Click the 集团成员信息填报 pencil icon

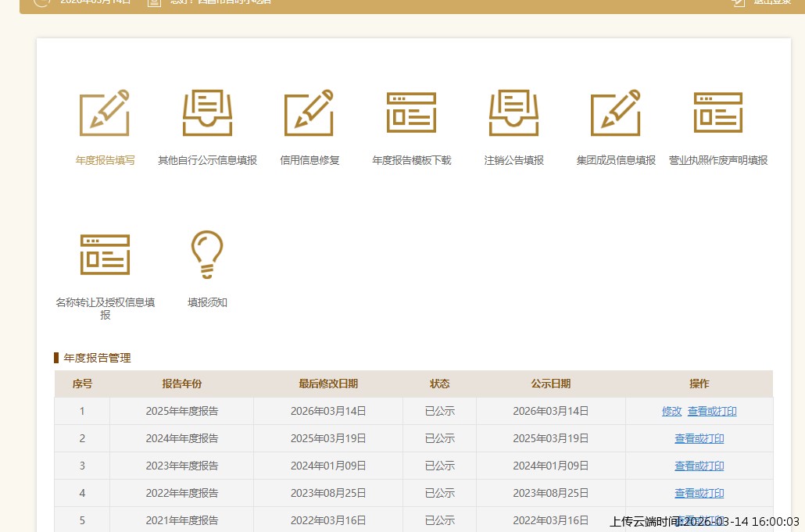[x=615, y=113]
